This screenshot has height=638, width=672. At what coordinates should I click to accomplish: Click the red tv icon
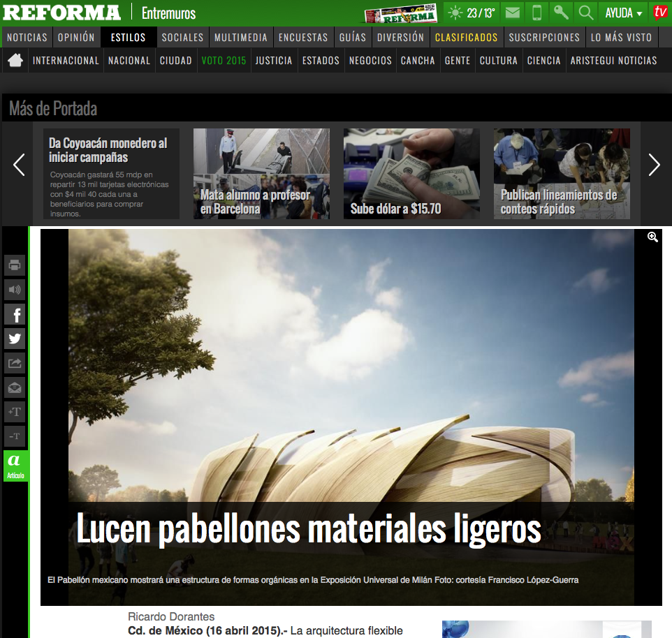[x=660, y=13]
